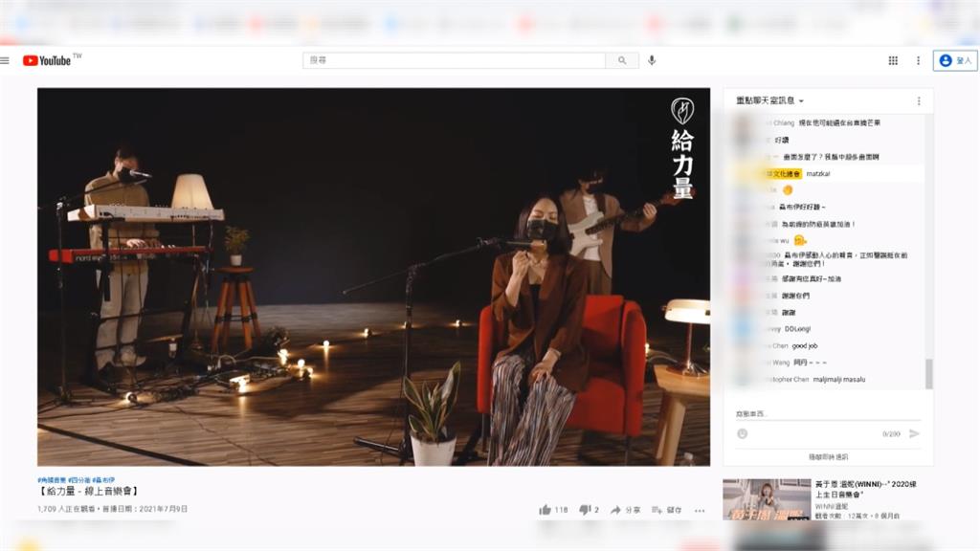980x551 pixels.
Task: Click the live chat scrollbar thumb
Action: 927,373
